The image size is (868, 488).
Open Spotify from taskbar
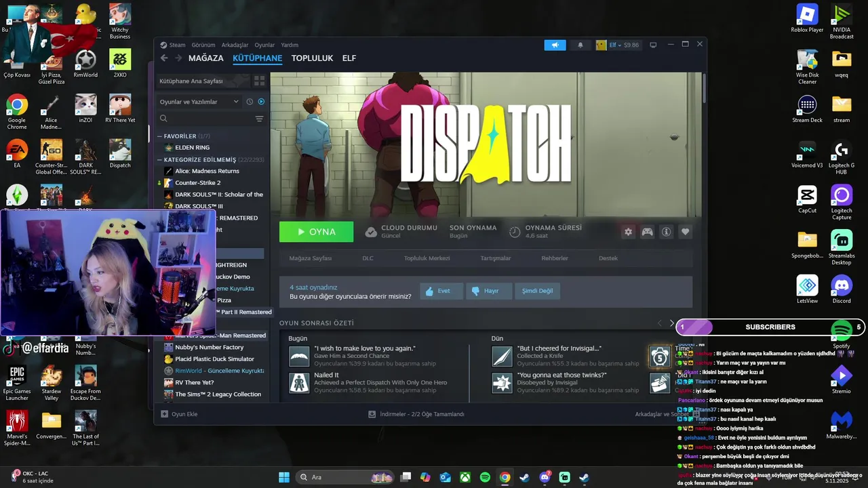(x=485, y=477)
